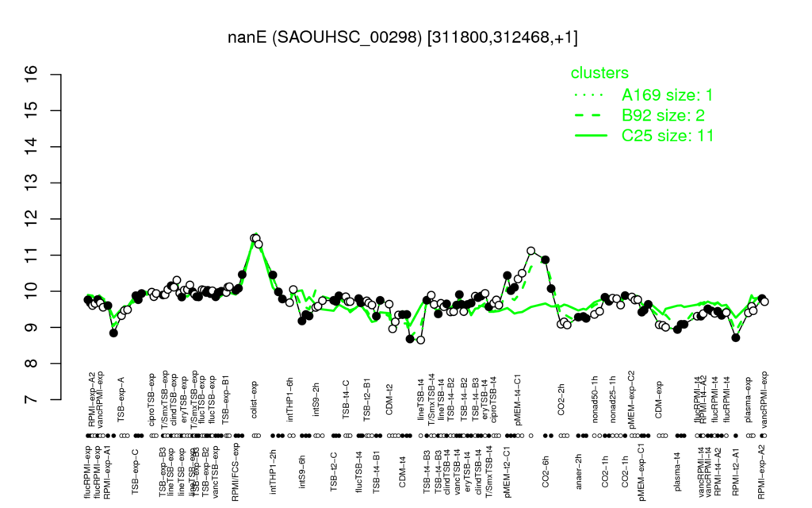Click the highest data point above pMEM-t4-C1
Image resolution: width=812 pixels, height=508 pixels.
click(x=530, y=251)
